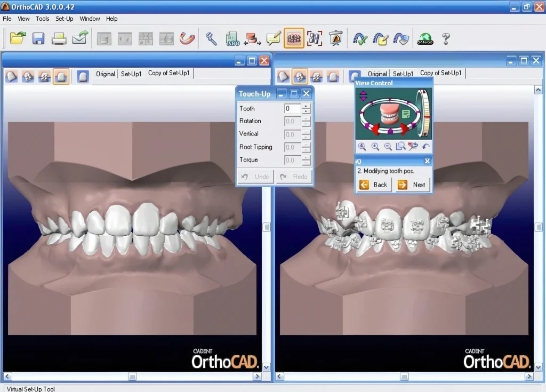546x392 pixels.
Task: Open the Tools menu
Action: tap(43, 19)
